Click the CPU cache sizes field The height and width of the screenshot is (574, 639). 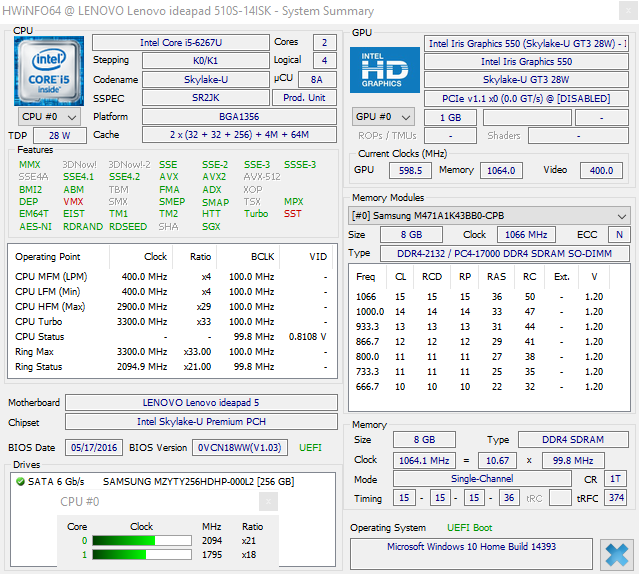[x=239, y=134]
